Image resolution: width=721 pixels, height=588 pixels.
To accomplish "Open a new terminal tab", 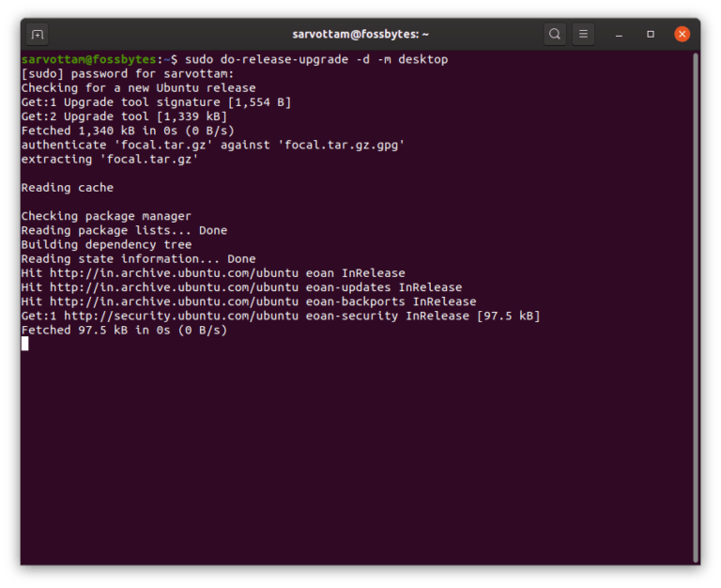I will point(38,35).
